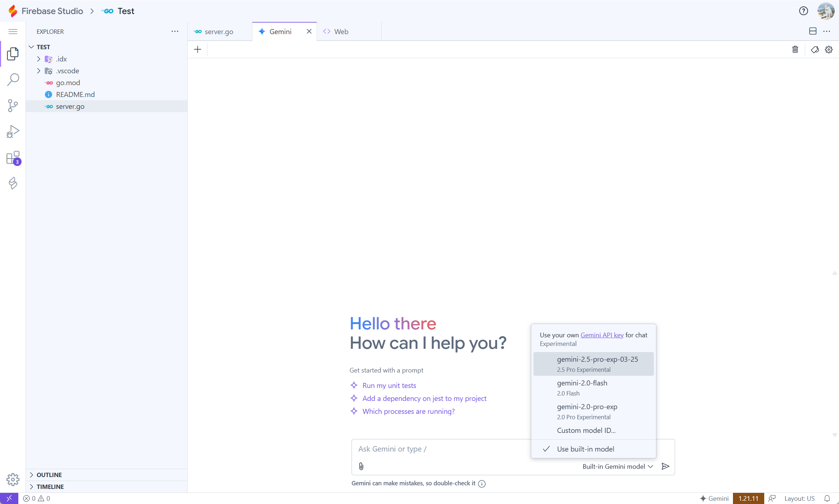Open README.md in the explorer

tap(106, 94)
